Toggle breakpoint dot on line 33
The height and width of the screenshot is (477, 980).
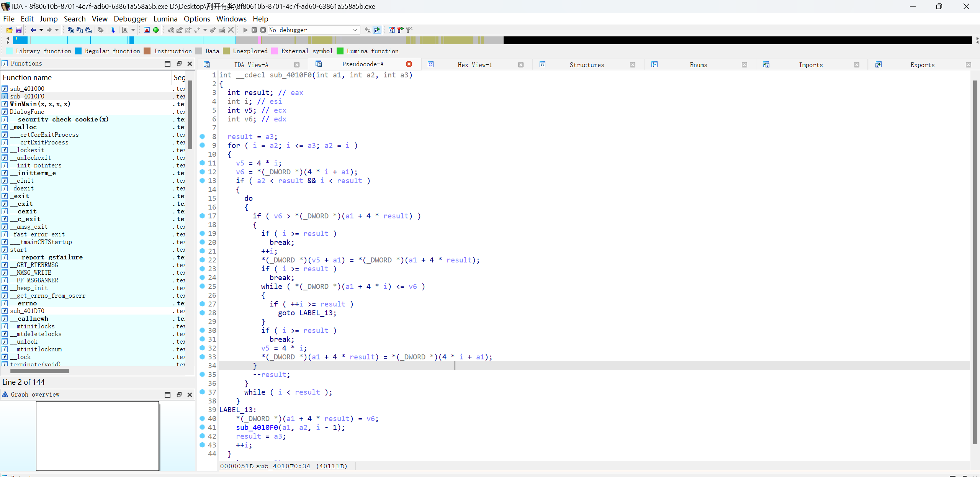point(202,357)
